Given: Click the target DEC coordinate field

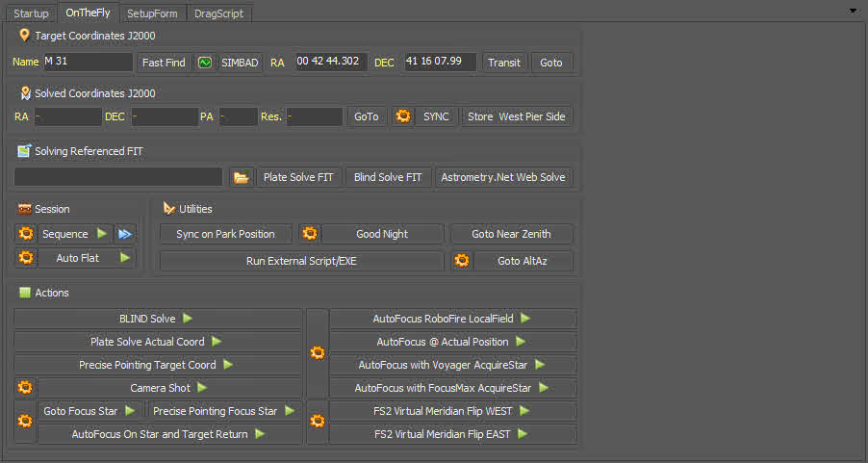Looking at the screenshot, I should pyautogui.click(x=440, y=62).
